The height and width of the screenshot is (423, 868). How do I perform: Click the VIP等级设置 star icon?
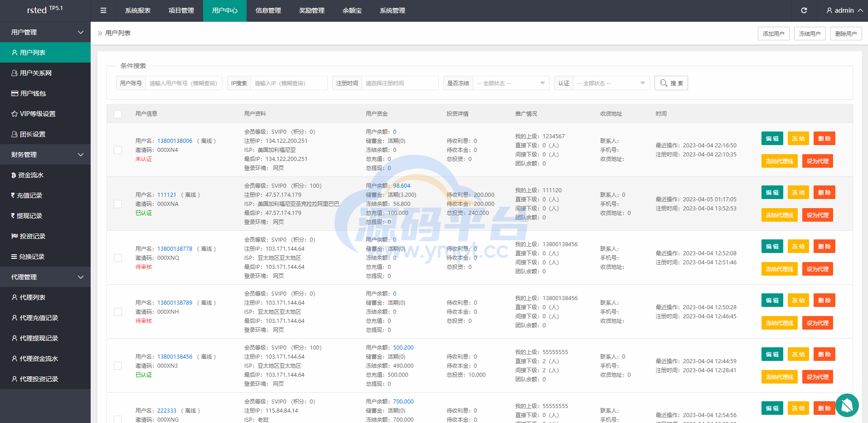point(15,114)
